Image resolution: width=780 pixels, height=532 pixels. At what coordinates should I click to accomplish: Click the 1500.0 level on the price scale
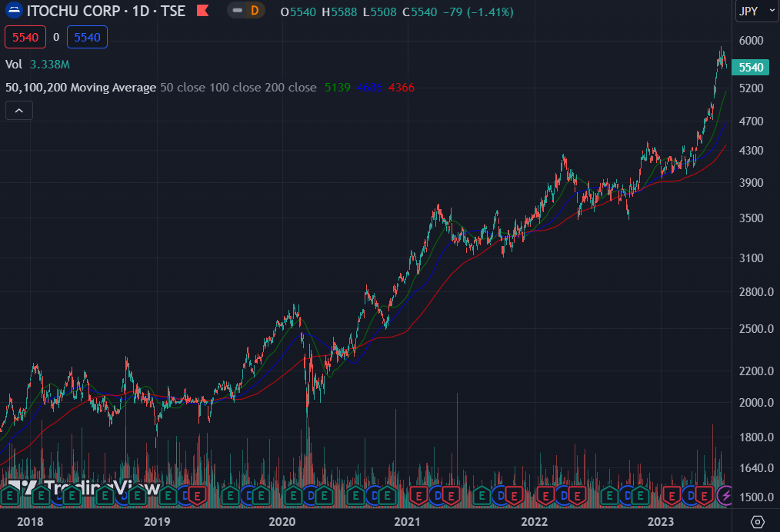pyautogui.click(x=756, y=497)
